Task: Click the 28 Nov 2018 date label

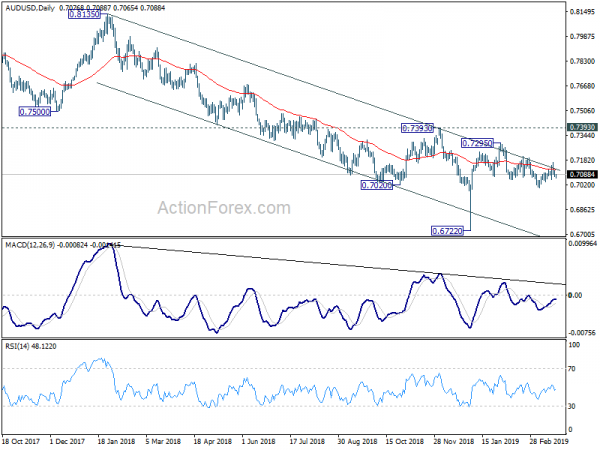Action: 453,441
